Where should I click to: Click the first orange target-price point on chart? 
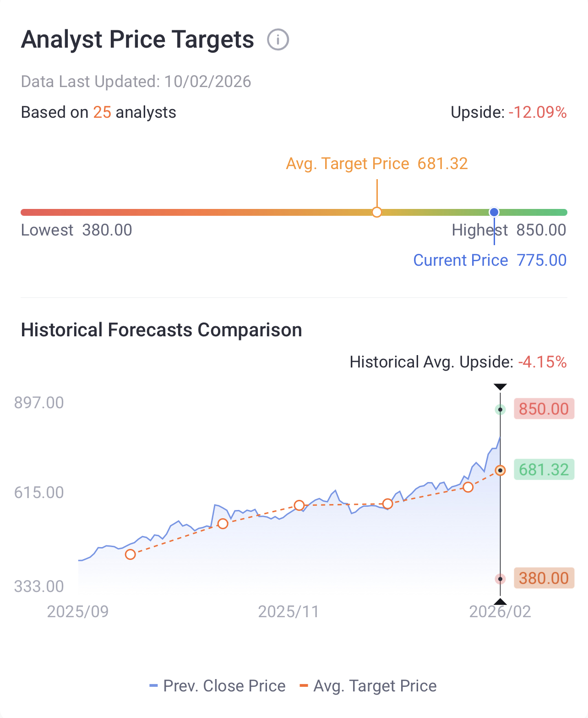point(131,554)
